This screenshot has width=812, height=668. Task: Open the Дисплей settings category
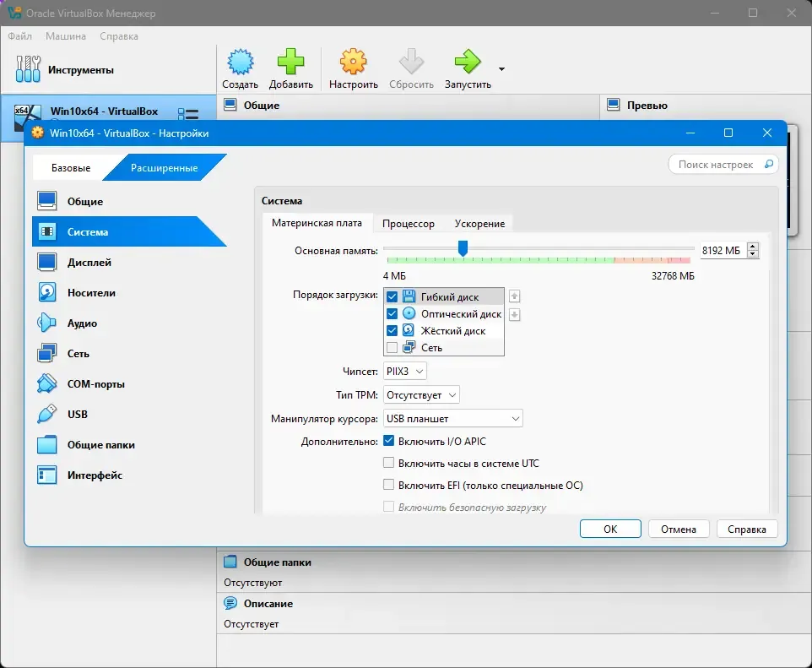pos(129,263)
